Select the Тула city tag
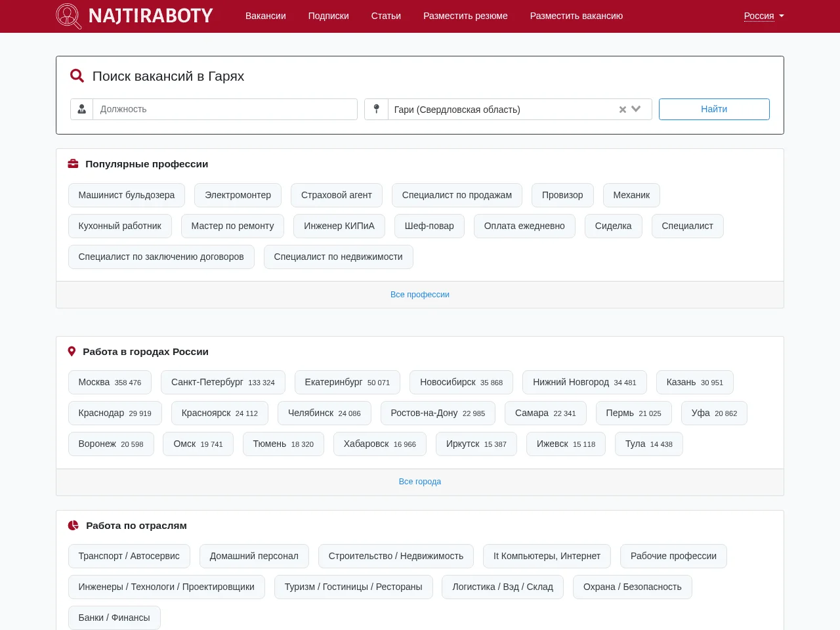The height and width of the screenshot is (630, 840). [649, 444]
